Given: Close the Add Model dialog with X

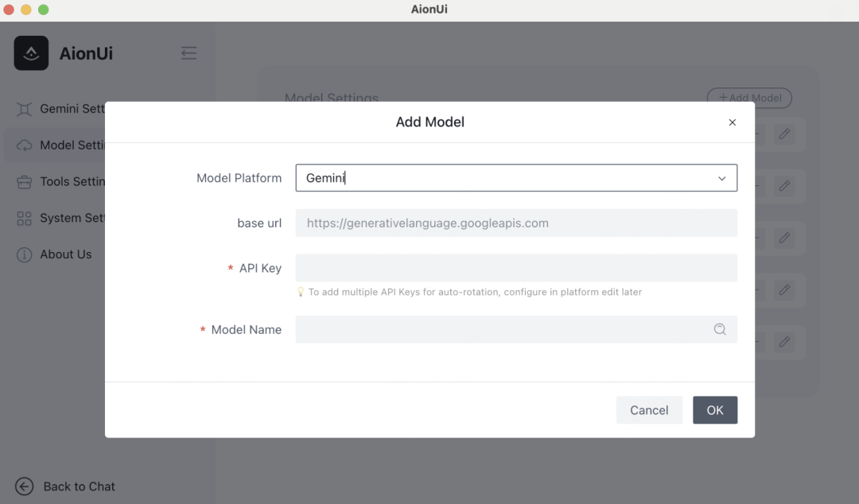Looking at the screenshot, I should tap(733, 122).
